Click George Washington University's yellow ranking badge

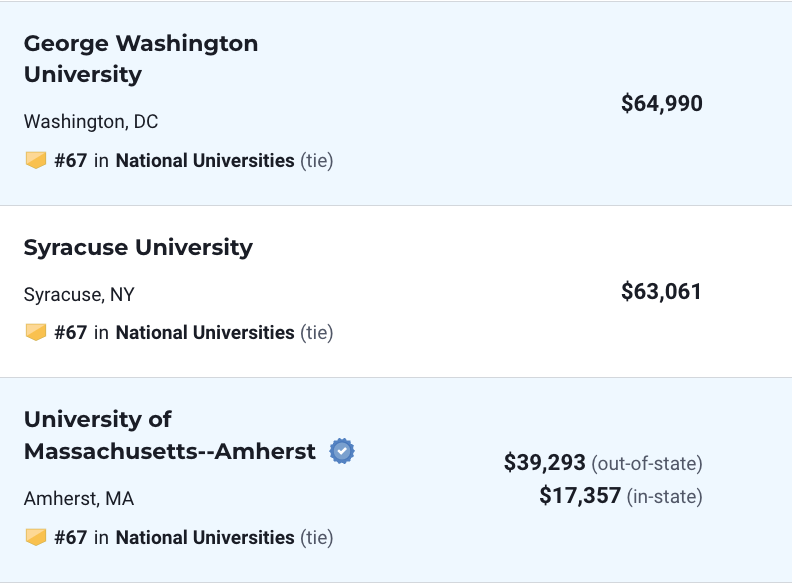(x=36, y=161)
